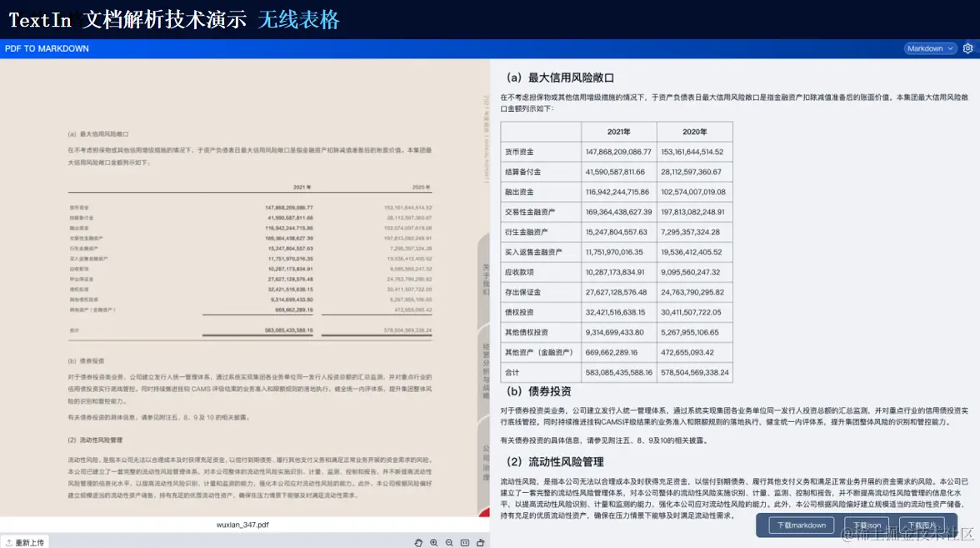Click the value 147,868,209,086.77 in the result table
The width and height of the screenshot is (980, 548).
[x=618, y=152]
